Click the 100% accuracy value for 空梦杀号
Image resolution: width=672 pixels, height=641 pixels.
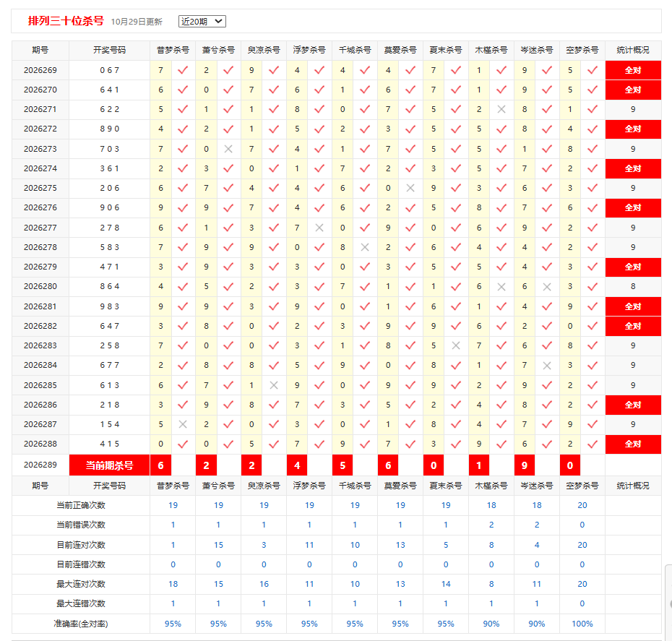pos(582,624)
